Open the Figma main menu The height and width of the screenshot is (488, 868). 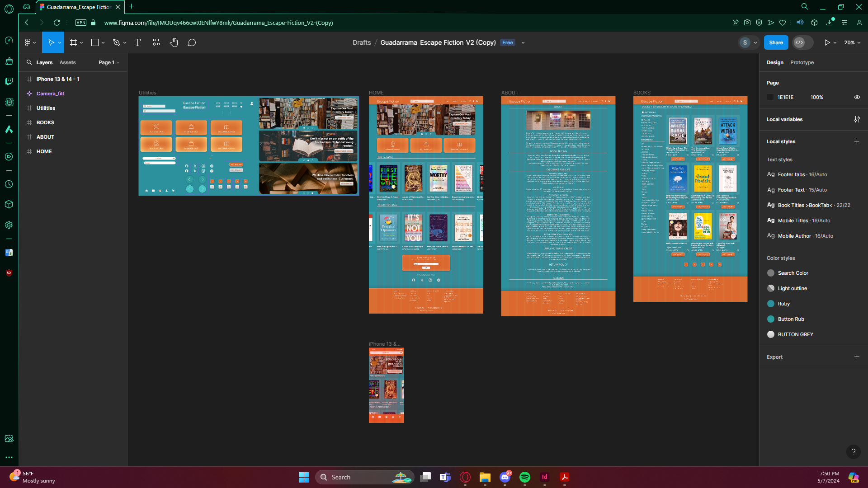(x=28, y=42)
